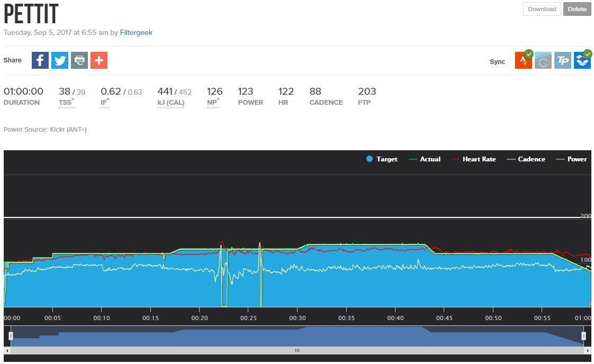594x364 pixels.
Task: Open more share options plus icon
Action: 99,60
